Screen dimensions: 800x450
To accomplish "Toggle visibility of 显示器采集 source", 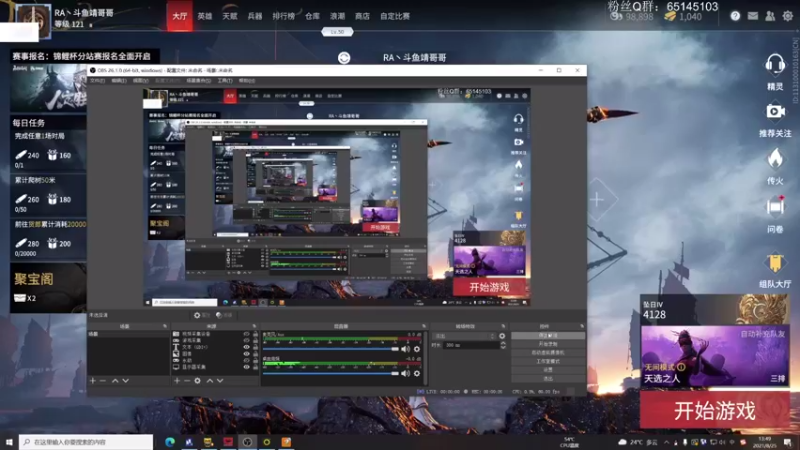I will [246, 367].
